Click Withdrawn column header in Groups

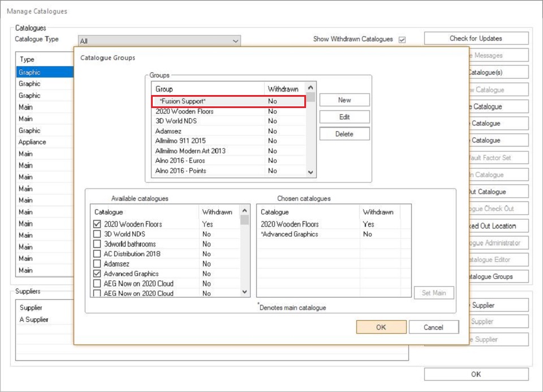(285, 89)
